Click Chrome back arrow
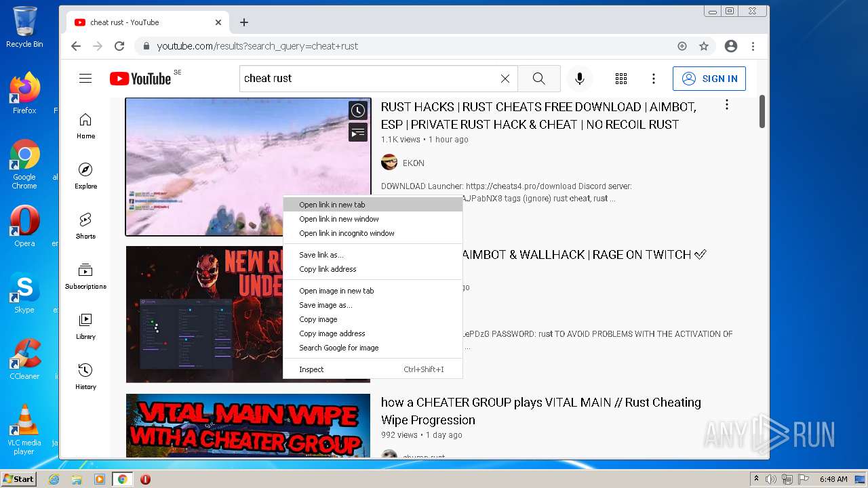 [76, 46]
